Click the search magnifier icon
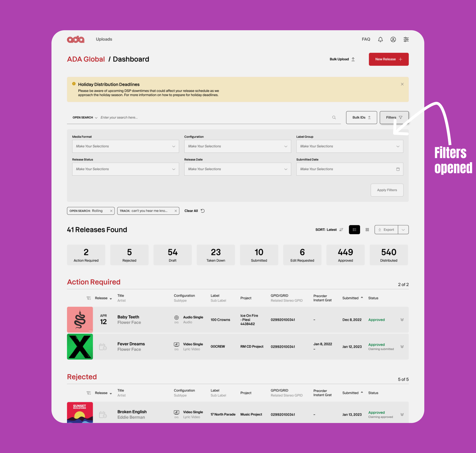This screenshot has width=476, height=453. [x=334, y=118]
